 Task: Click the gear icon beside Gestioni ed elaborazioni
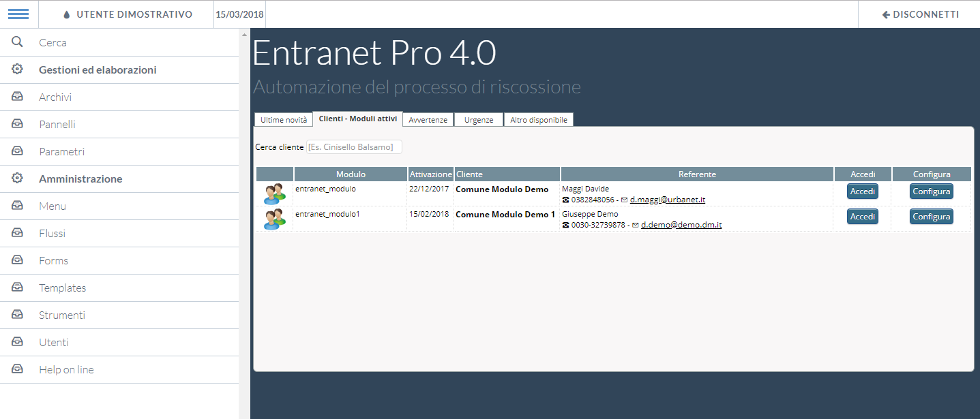pyautogui.click(x=18, y=69)
